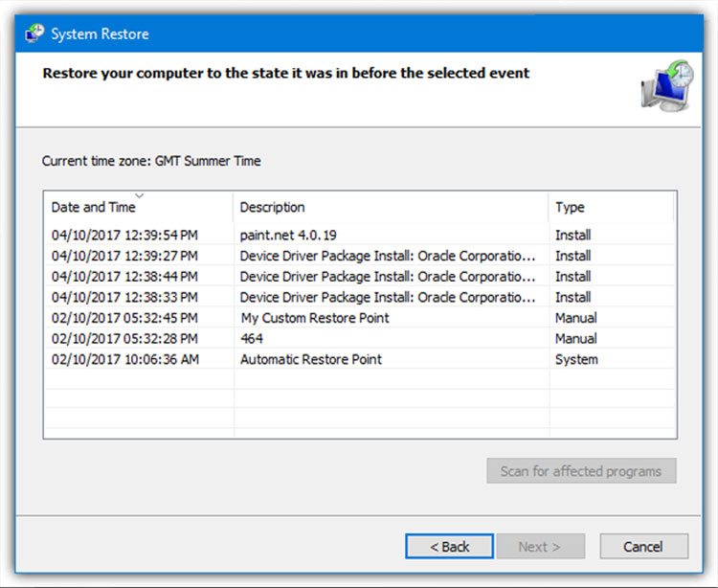Image resolution: width=718 pixels, height=588 pixels.
Task: Cancel the System Restore wizard
Action: tap(643, 546)
